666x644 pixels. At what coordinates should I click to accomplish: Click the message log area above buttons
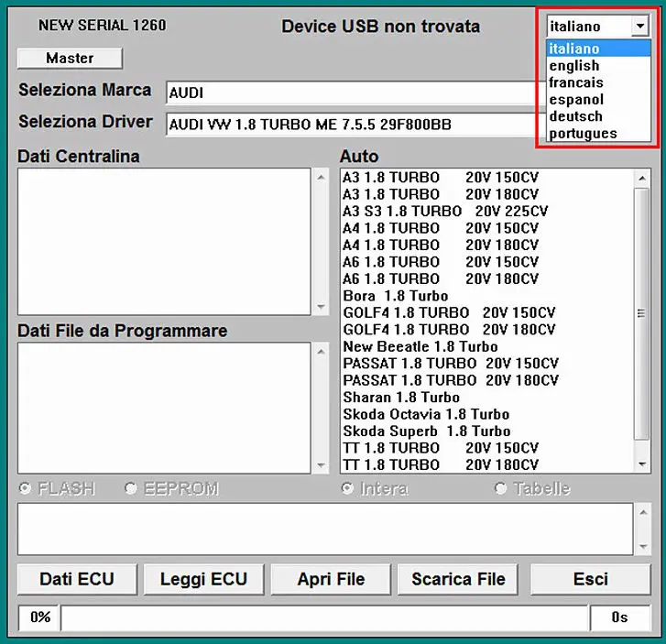coord(325,529)
